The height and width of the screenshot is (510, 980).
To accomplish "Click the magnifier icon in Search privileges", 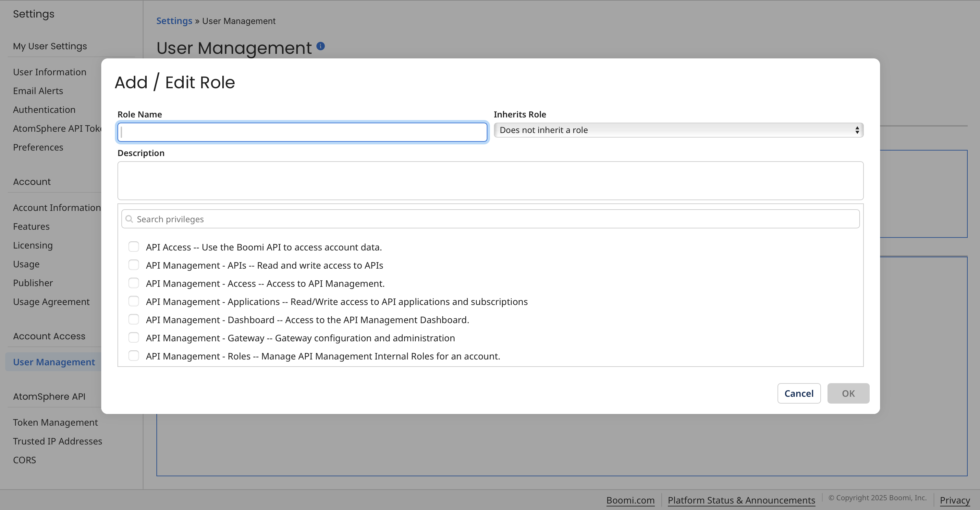I will [129, 219].
